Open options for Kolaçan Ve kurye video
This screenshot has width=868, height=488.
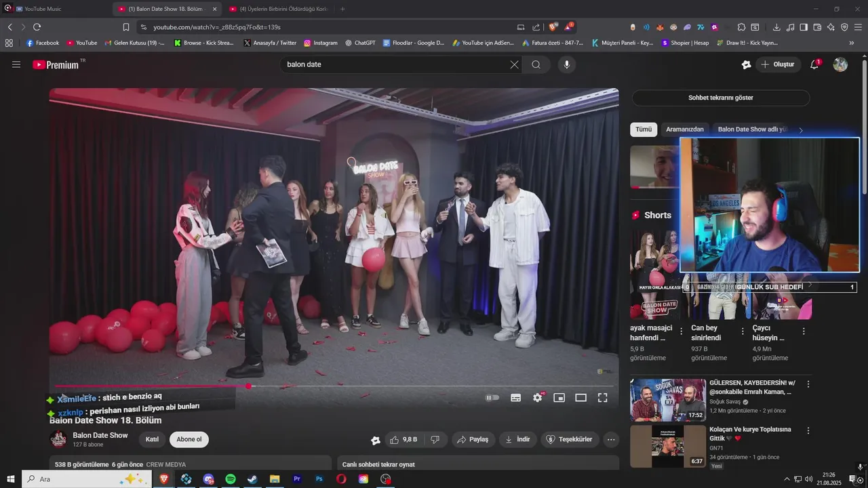[x=808, y=430]
